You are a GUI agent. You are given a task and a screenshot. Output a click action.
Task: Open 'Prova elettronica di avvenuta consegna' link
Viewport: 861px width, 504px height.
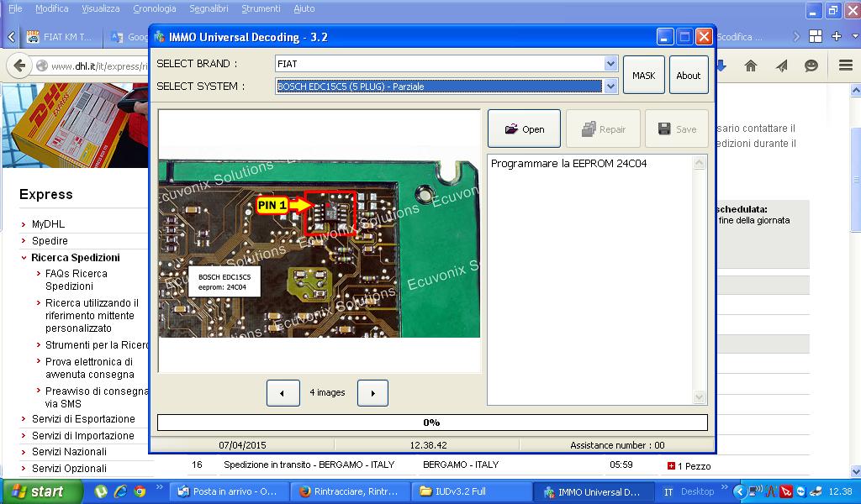pyautogui.click(x=89, y=368)
